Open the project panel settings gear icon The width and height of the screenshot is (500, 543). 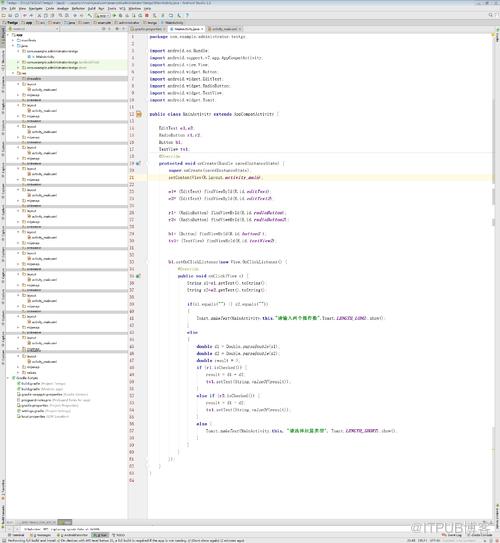tap(117, 29)
